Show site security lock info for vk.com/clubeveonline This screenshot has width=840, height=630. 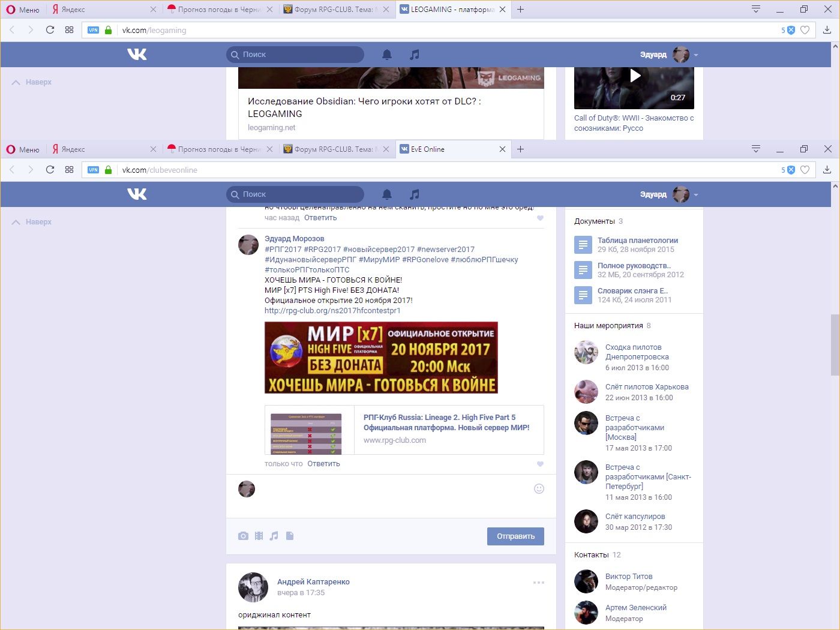pos(109,170)
